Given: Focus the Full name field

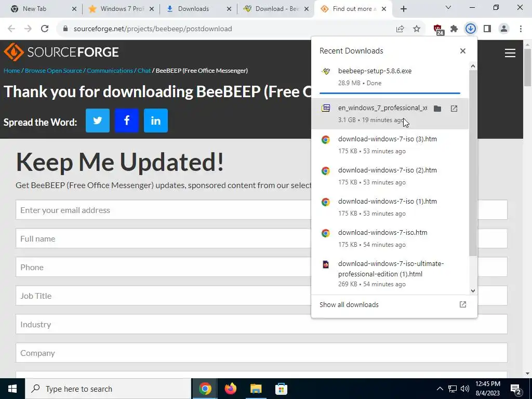Looking at the screenshot, I should 261,238.
